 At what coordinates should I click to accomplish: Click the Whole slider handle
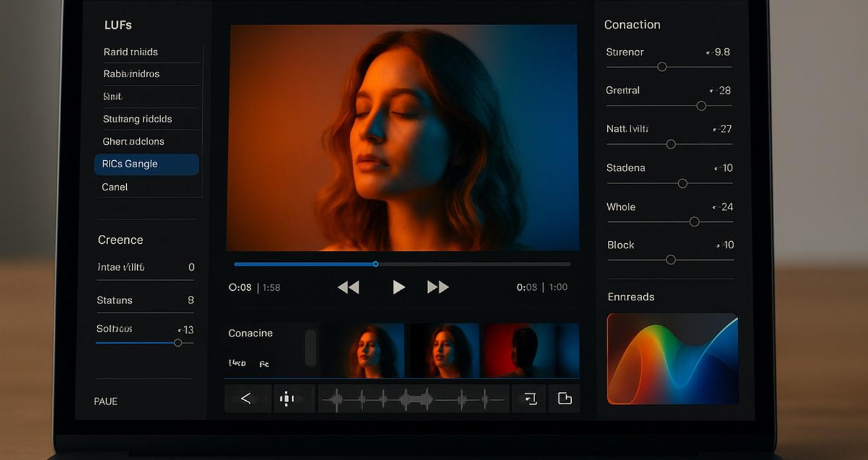[694, 222]
